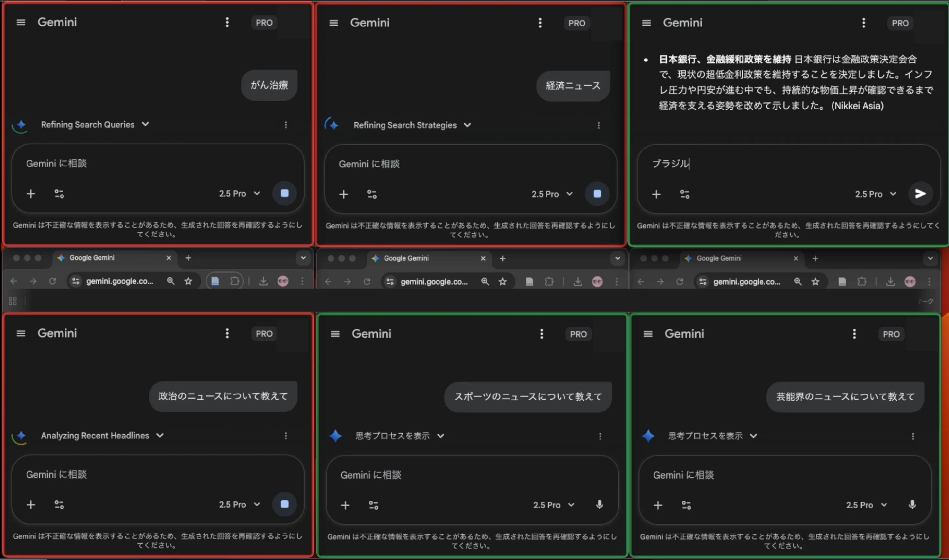Open a new tab in the browser above スポーツのニュース
Screen dimensions: 949x560
coord(502,258)
